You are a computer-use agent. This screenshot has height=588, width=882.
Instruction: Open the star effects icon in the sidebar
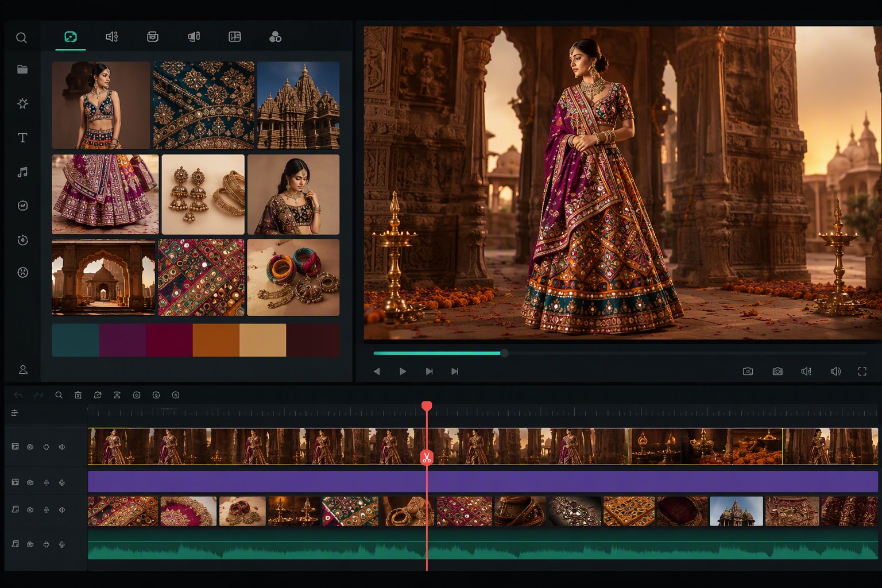[22, 103]
